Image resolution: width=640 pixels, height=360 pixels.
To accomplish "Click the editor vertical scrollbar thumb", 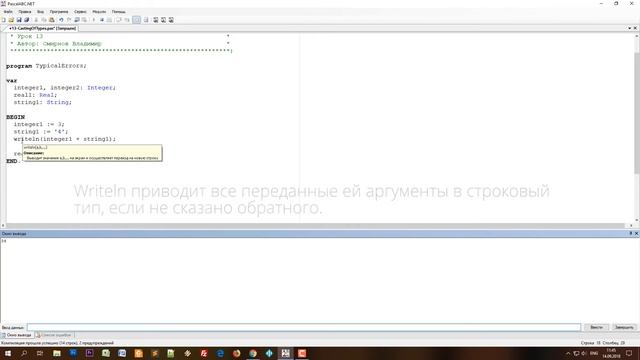I will (x=637, y=112).
